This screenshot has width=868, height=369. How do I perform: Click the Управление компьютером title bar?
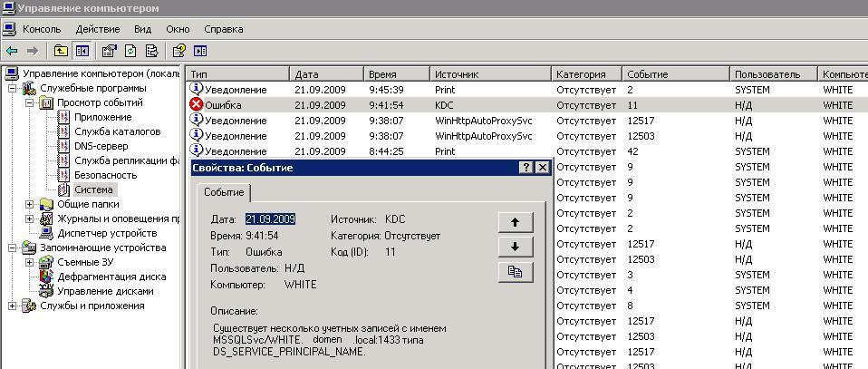434,8
